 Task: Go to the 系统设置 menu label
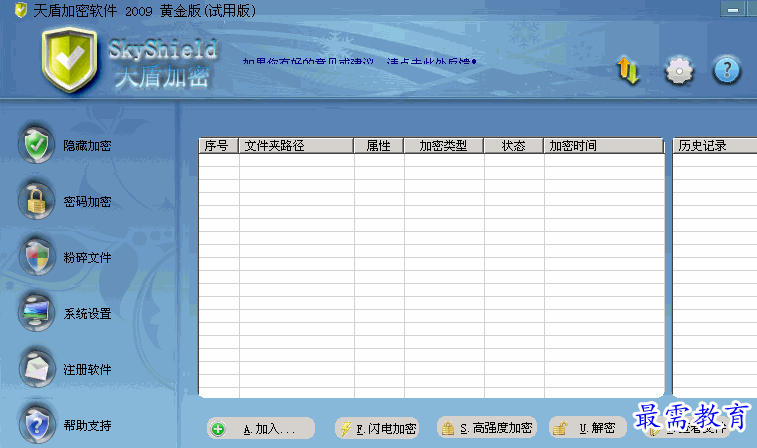pos(87,314)
